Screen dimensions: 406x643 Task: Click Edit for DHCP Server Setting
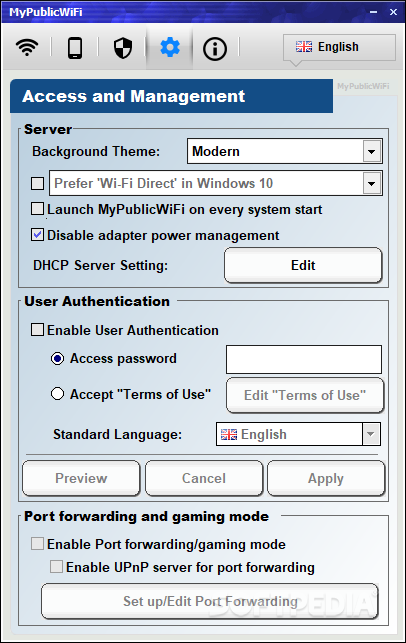pos(303,265)
